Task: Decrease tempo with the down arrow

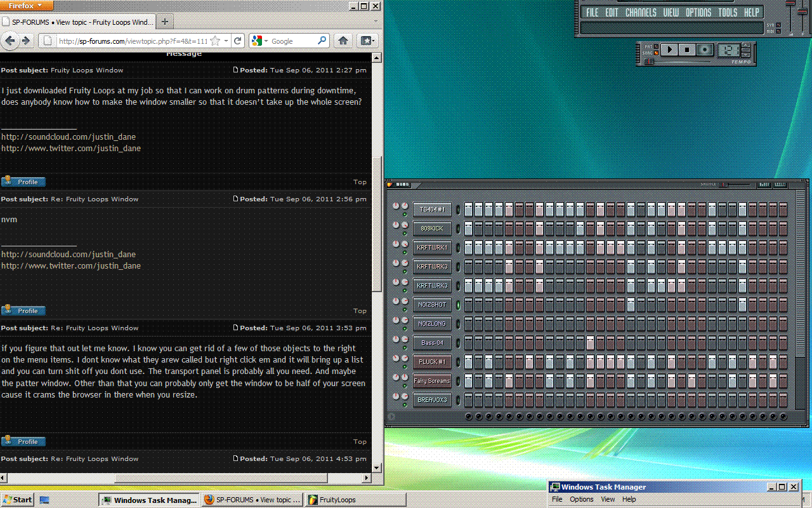Action: coord(745,53)
